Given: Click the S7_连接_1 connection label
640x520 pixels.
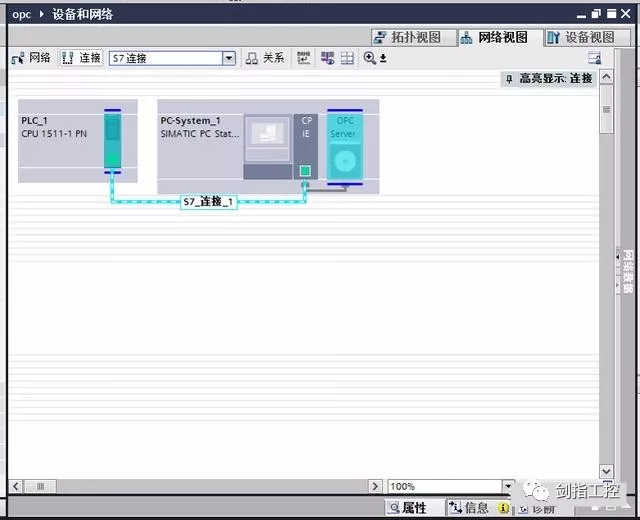Looking at the screenshot, I should click(208, 201).
